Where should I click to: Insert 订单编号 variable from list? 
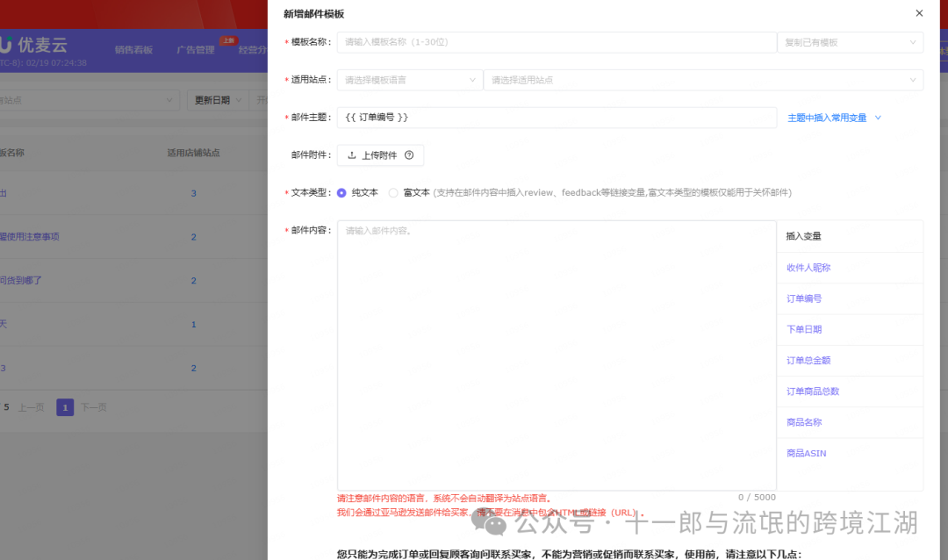pos(804,298)
